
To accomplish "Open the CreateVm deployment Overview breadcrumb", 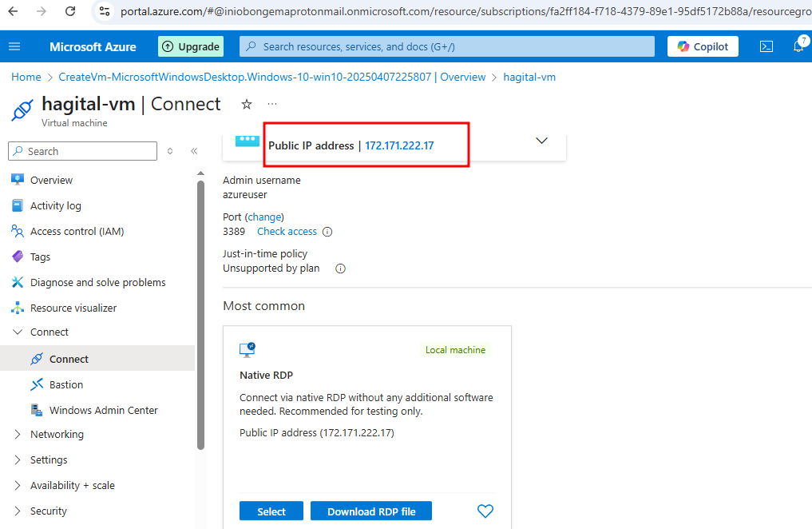I will [x=272, y=78].
